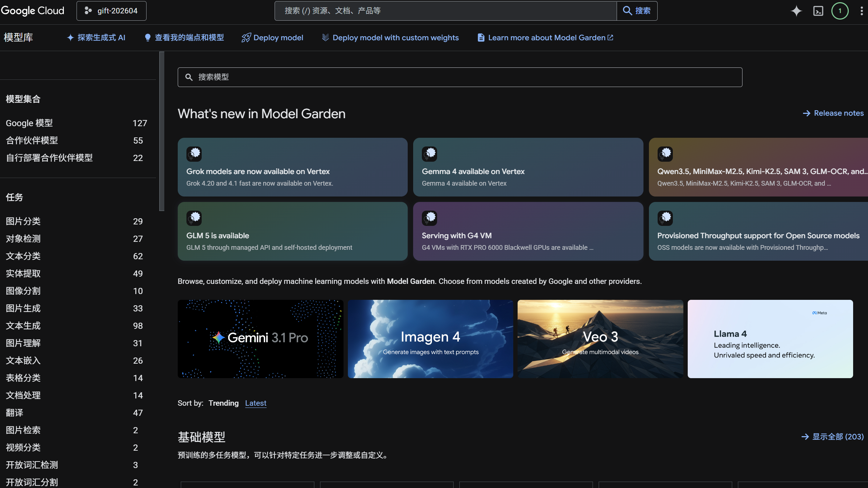This screenshot has width=868, height=488.
Task: Show all 203 foundation models
Action: click(x=832, y=437)
